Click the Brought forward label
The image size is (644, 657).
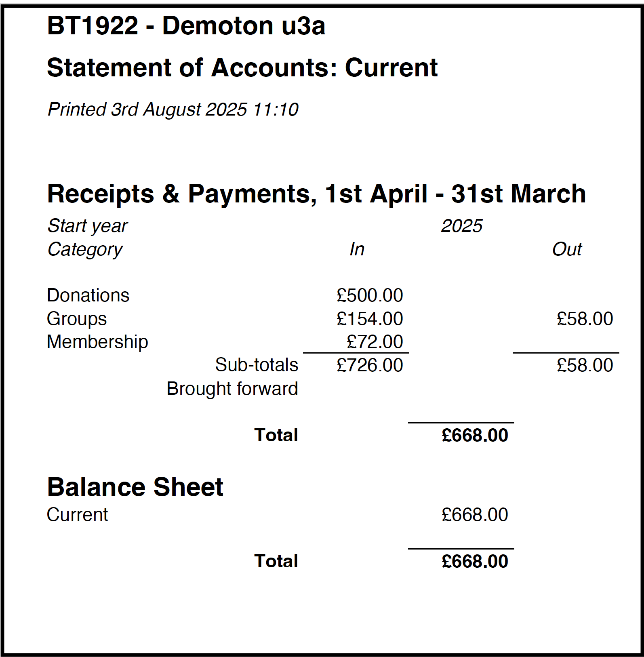coord(232,389)
